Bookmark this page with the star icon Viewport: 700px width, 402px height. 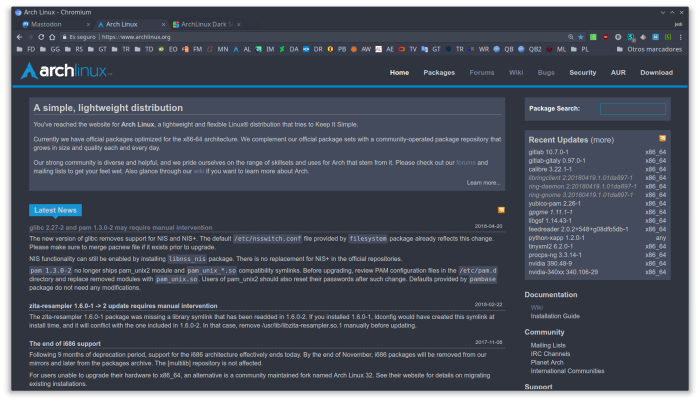(581, 37)
